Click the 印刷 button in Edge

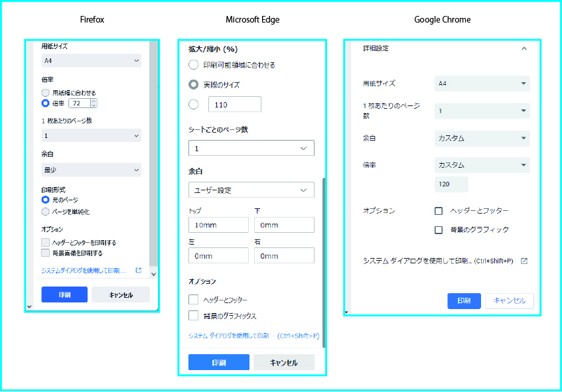[219, 362]
